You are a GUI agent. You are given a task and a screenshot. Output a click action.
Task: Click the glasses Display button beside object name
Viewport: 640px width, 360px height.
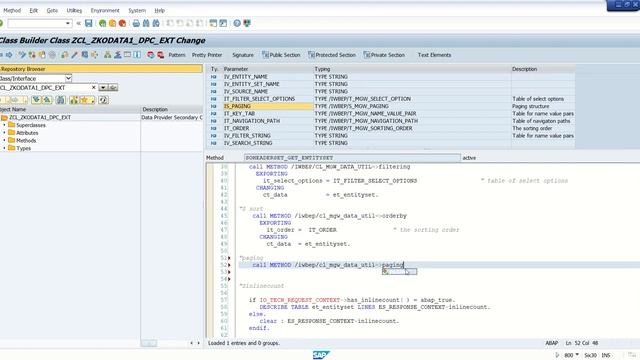click(113, 88)
